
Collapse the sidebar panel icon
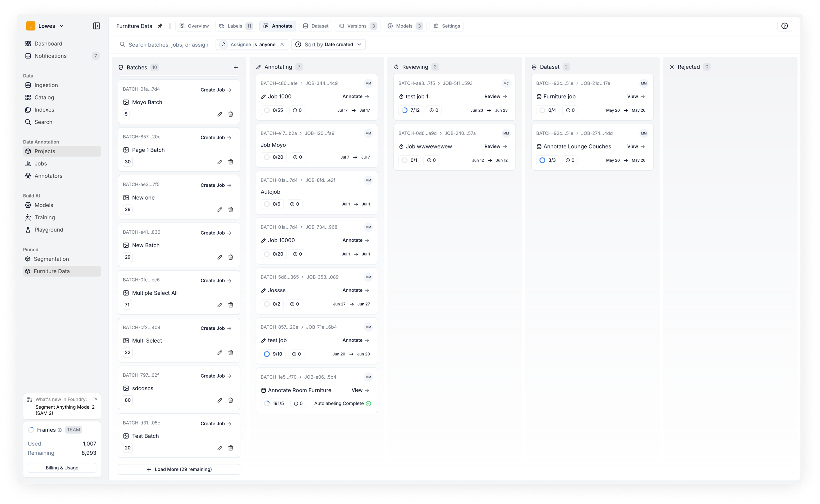click(x=96, y=26)
